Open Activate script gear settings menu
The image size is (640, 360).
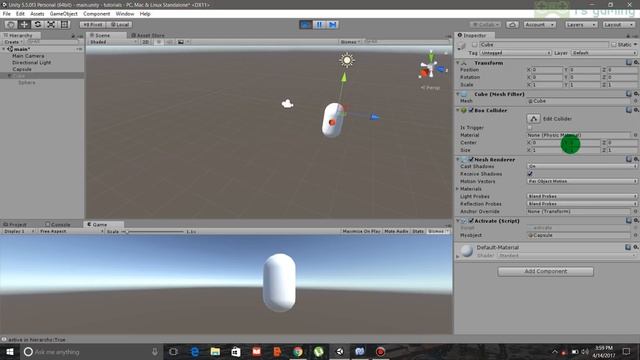coord(636,220)
